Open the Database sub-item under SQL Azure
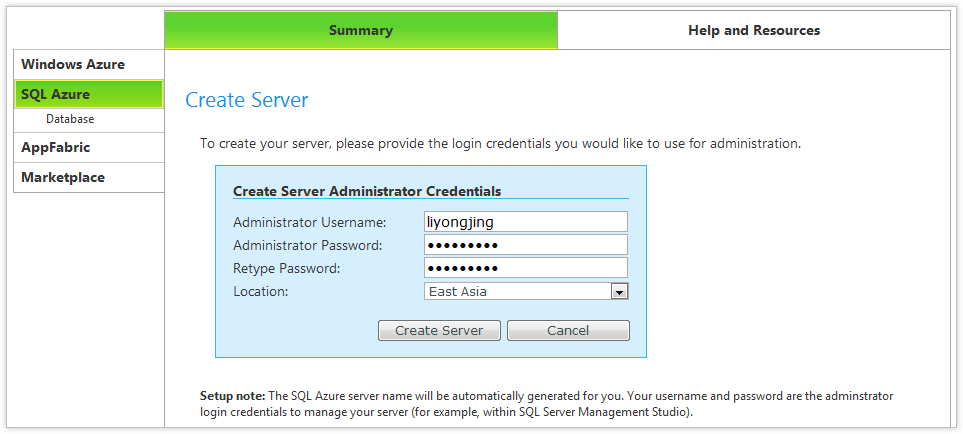 coord(70,119)
